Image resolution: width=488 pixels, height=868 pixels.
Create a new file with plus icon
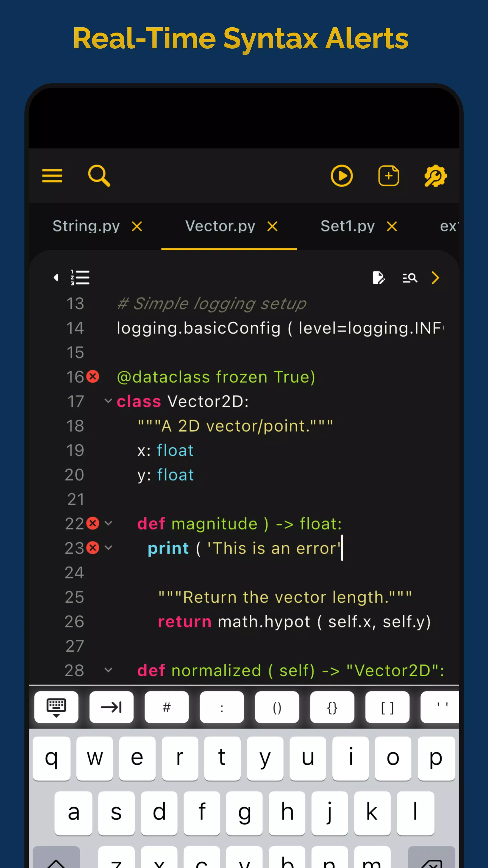pos(389,176)
